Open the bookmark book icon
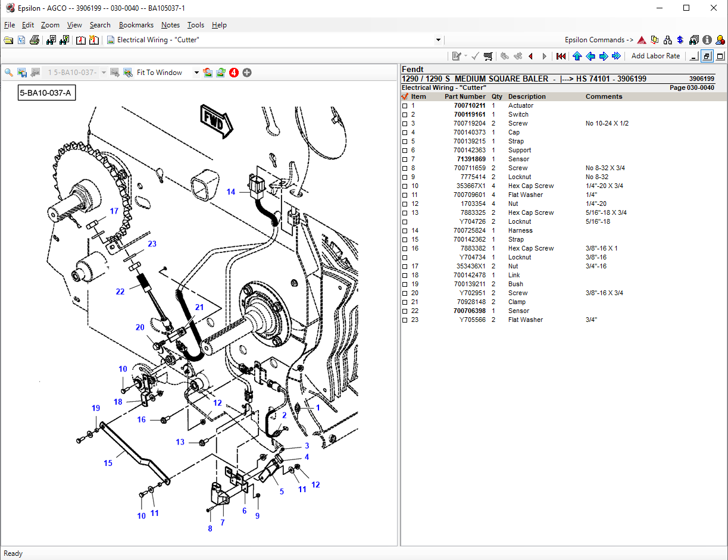Viewport: 728px width, 560px height. coord(81,40)
